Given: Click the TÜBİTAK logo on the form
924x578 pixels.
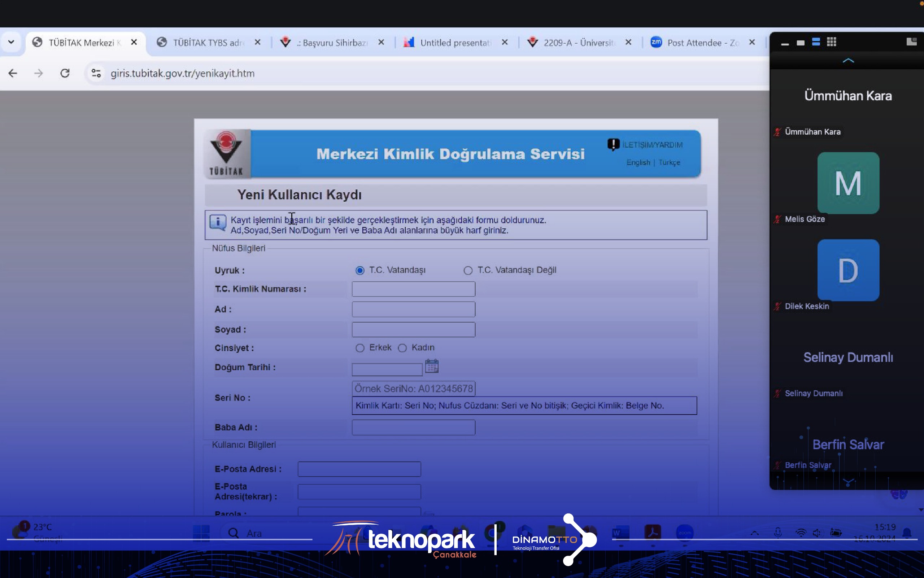Looking at the screenshot, I should 227,154.
